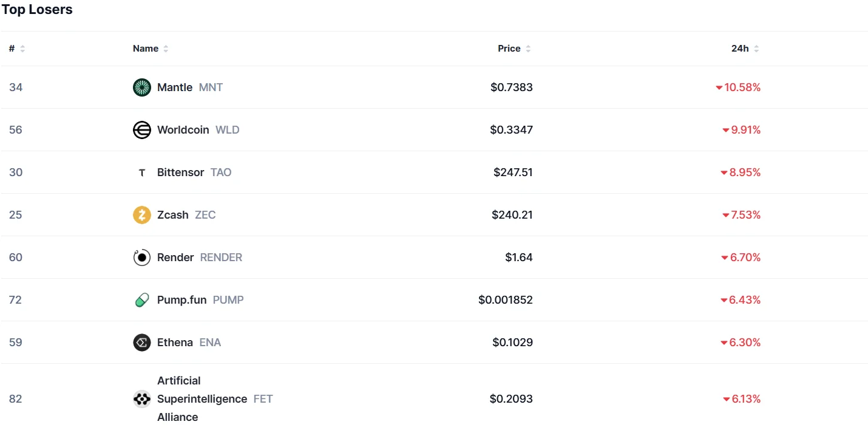Image resolution: width=868 pixels, height=430 pixels.
Task: Click Ethena's 6.30% 24h change value
Action: [x=745, y=343]
